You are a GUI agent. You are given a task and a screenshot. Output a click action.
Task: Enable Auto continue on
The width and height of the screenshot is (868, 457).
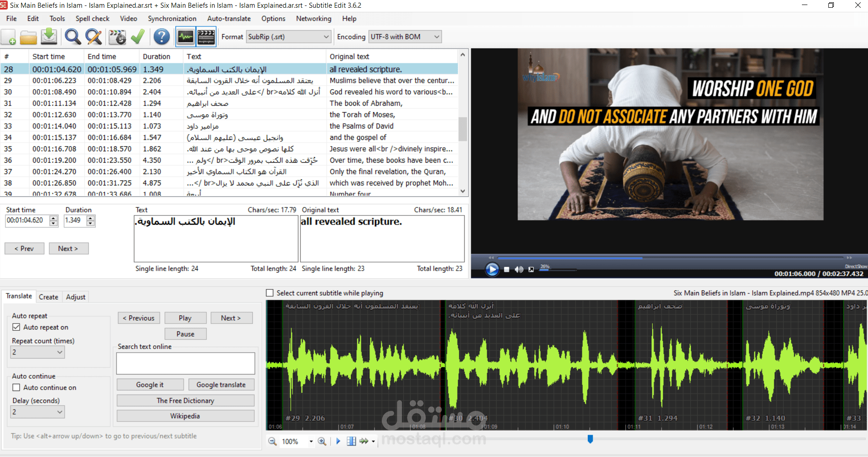pos(16,387)
